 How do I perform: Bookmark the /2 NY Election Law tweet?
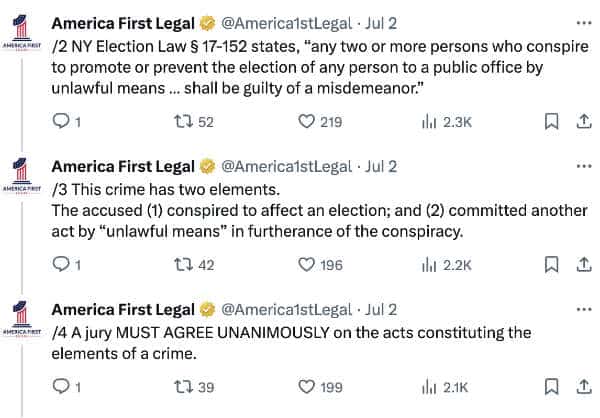(x=551, y=122)
